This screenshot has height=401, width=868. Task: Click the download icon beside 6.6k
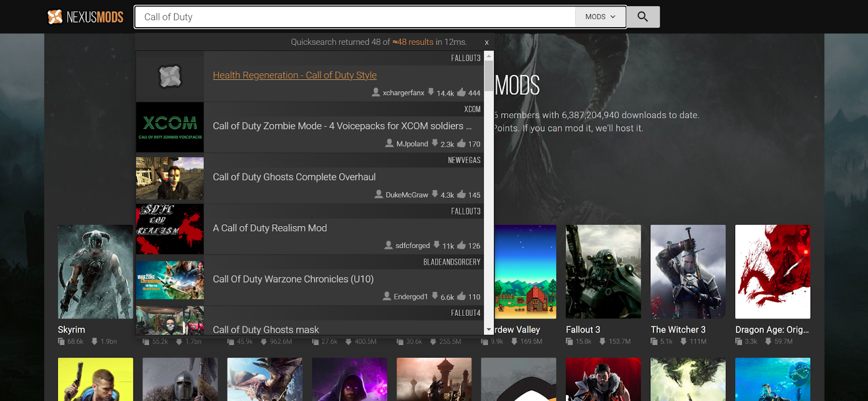pyautogui.click(x=435, y=296)
